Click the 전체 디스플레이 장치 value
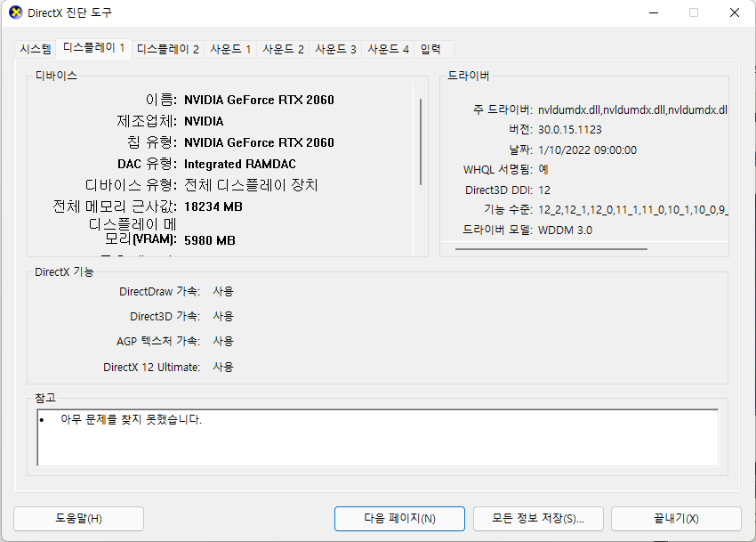This screenshot has width=756, height=542. pyautogui.click(x=251, y=185)
